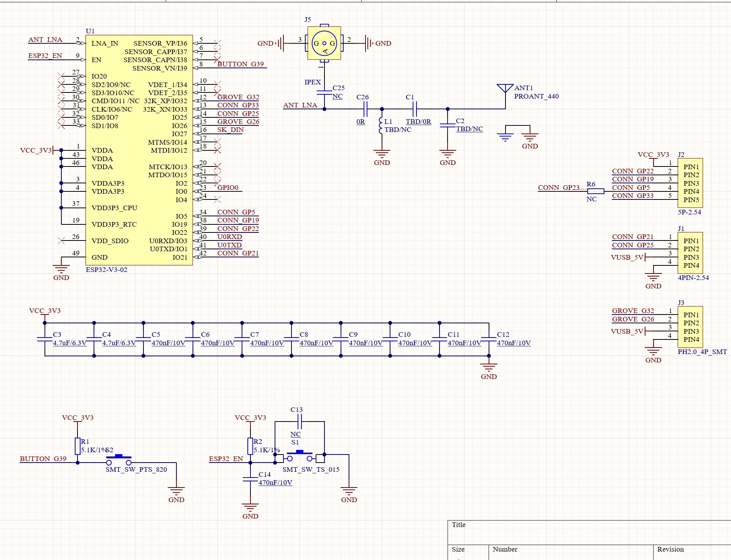
Task: Click the 470nF/10V value of C14
Action: 275,483
